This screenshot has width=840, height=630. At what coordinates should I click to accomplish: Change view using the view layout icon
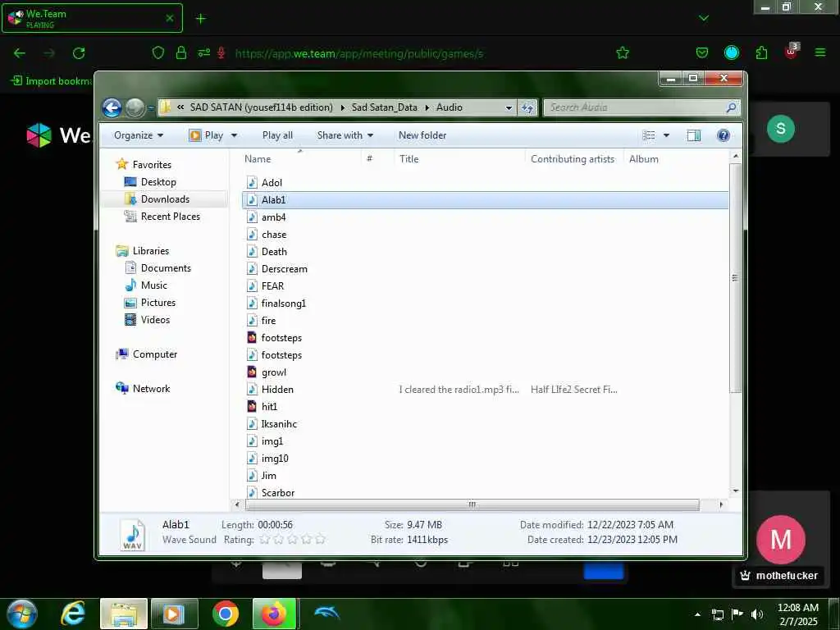click(649, 135)
